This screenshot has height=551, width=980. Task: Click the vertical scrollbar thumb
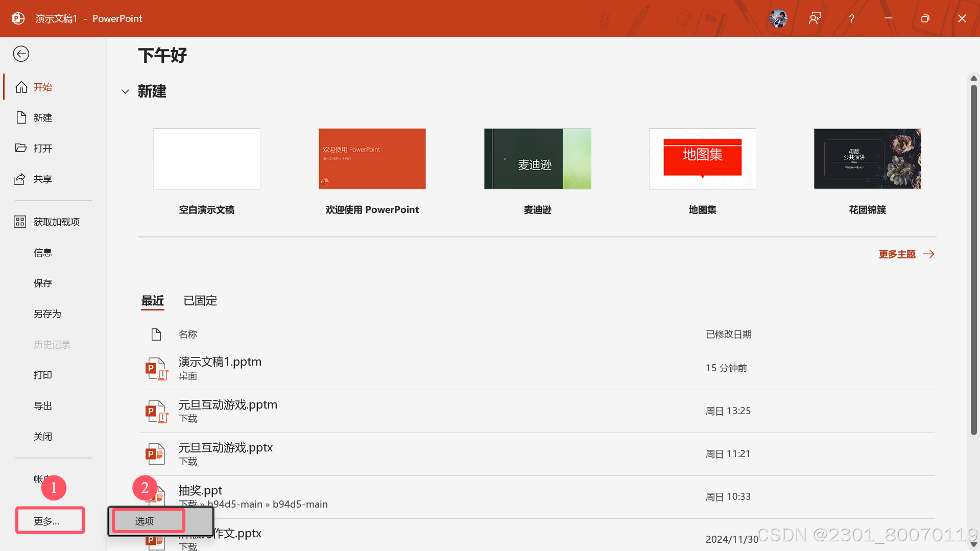[x=974, y=260]
